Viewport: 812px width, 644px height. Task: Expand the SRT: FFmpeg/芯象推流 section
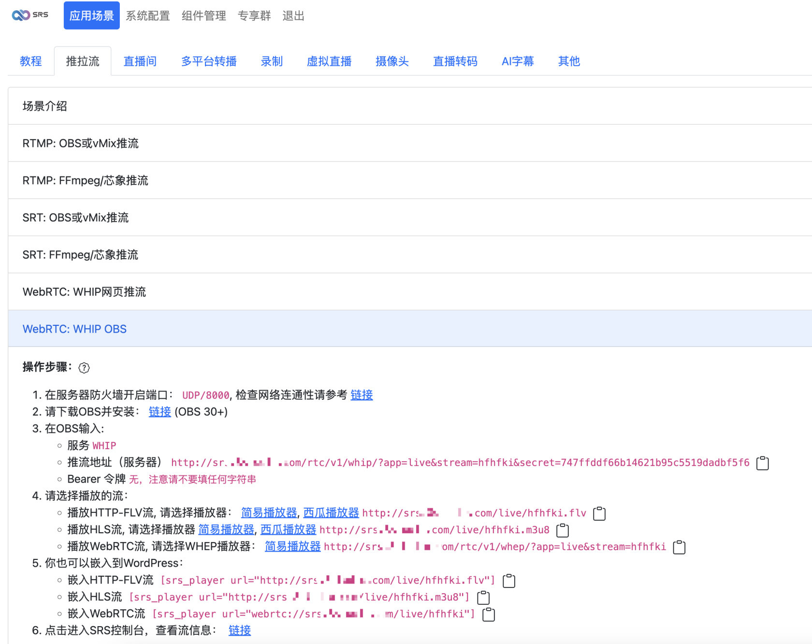[410, 255]
